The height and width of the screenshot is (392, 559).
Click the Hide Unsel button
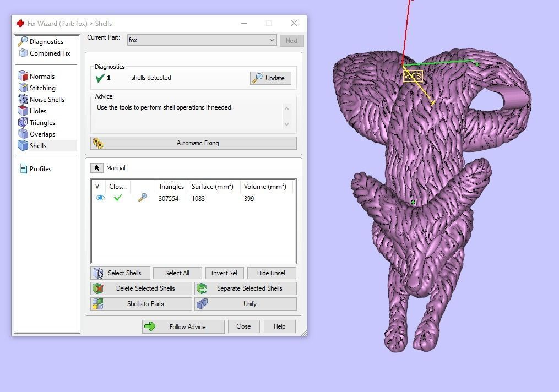click(x=272, y=273)
